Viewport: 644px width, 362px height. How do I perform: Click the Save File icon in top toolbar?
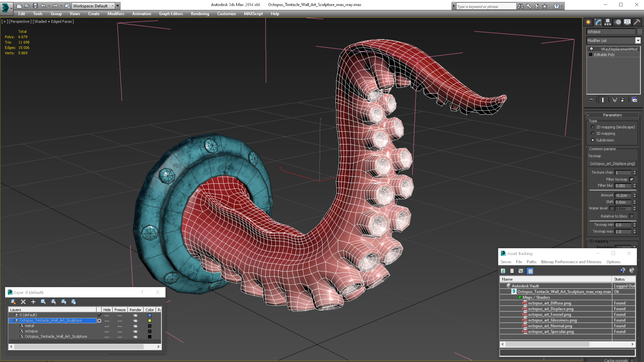[35, 6]
